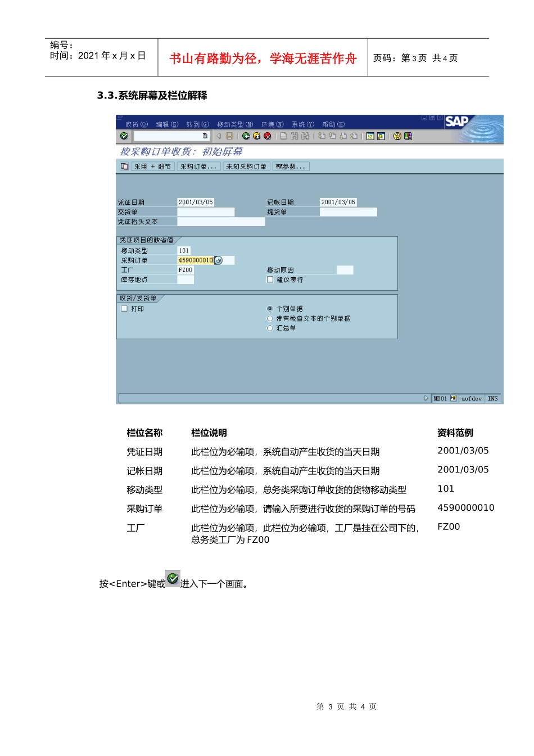
Task: Click the MB01 transaction code in status bar
Action: (x=440, y=398)
